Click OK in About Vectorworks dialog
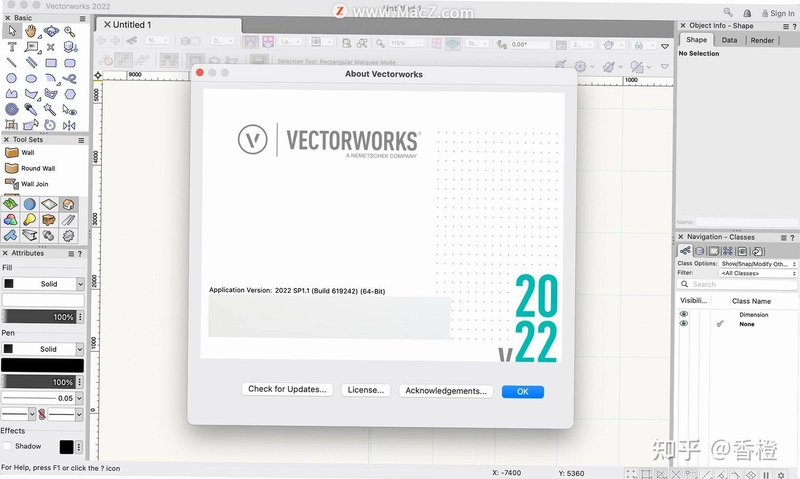 click(x=523, y=391)
